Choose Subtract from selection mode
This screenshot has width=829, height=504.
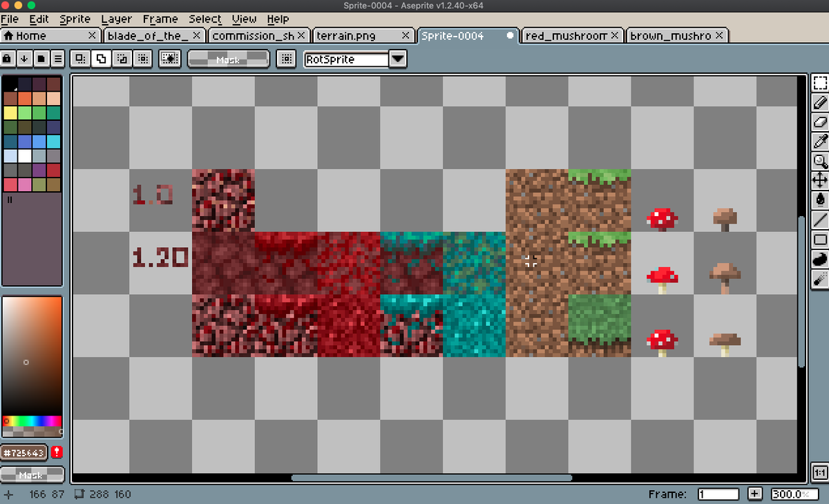tap(122, 59)
